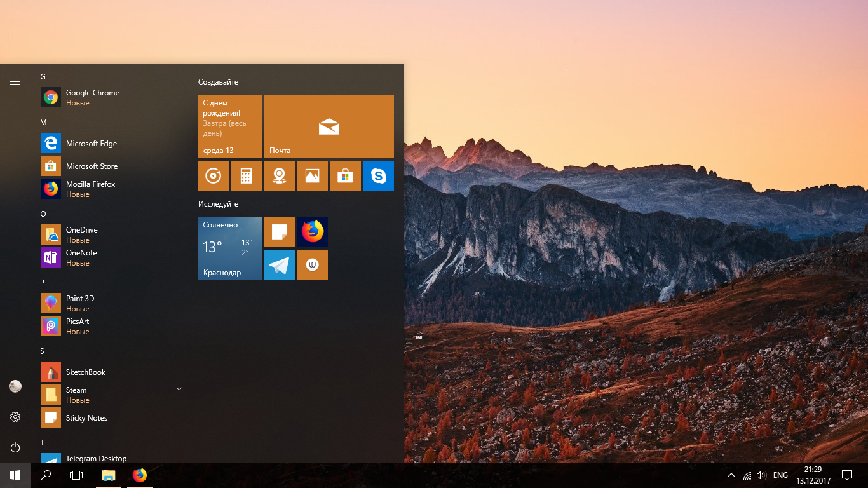The height and width of the screenshot is (488, 868).
Task: Open the calendar tile showing среда 13
Action: pyautogui.click(x=230, y=126)
